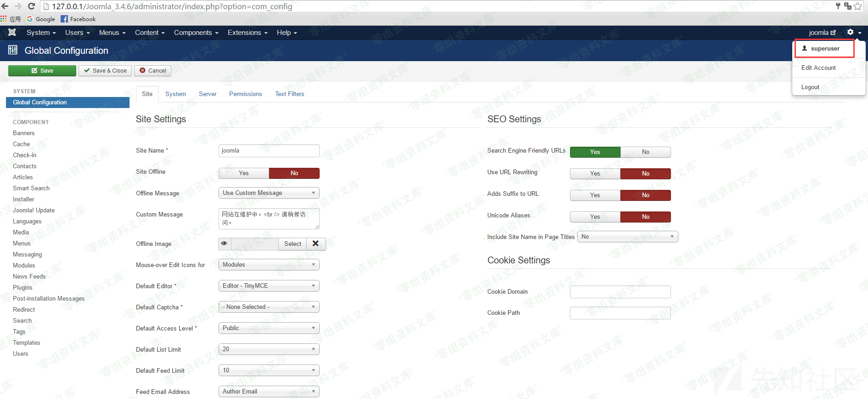Click the Site Name input field
The width and height of the screenshot is (868, 399).
[269, 151]
